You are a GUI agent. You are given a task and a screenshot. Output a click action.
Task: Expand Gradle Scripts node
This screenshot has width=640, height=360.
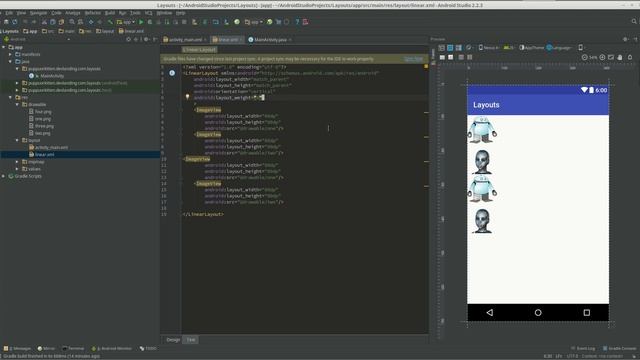pos(4,176)
